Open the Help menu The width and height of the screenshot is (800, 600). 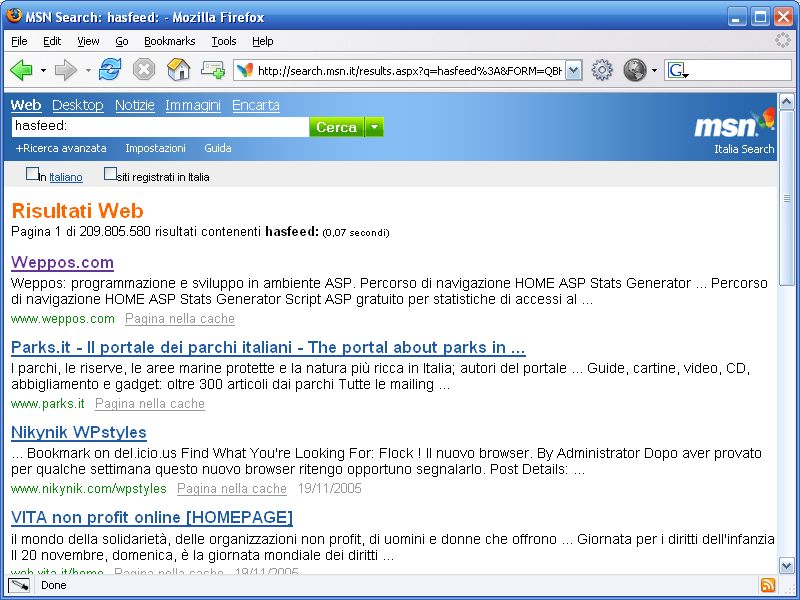pos(263,41)
